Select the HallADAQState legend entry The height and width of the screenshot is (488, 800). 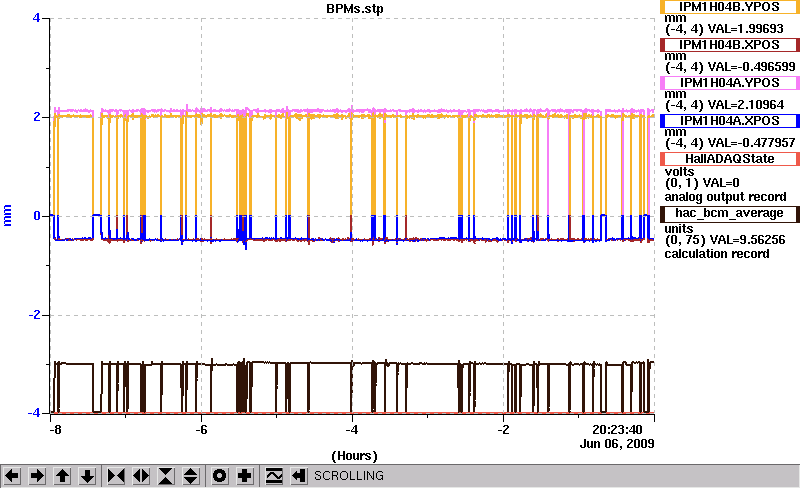730,159
